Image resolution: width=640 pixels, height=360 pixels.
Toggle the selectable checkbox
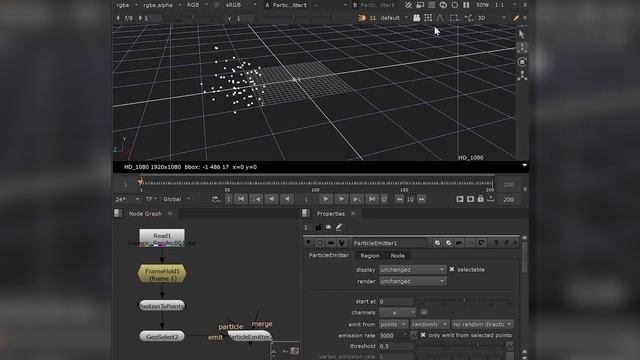(452, 269)
